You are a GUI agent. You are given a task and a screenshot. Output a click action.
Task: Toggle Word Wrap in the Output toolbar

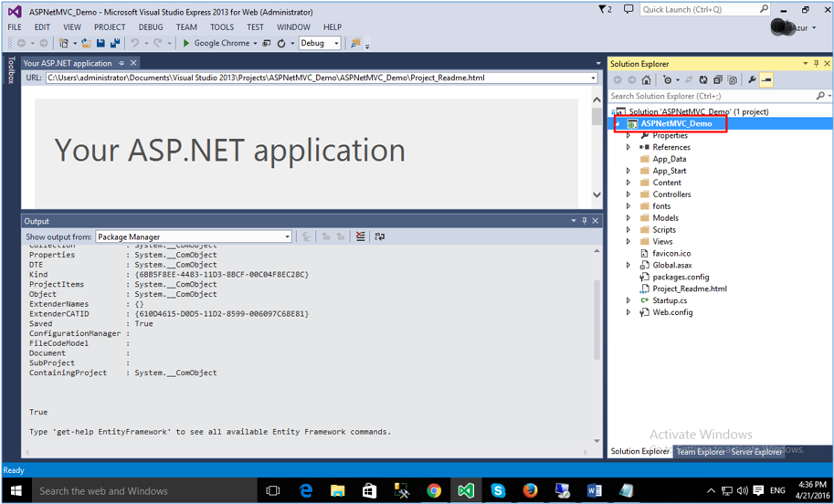point(379,236)
